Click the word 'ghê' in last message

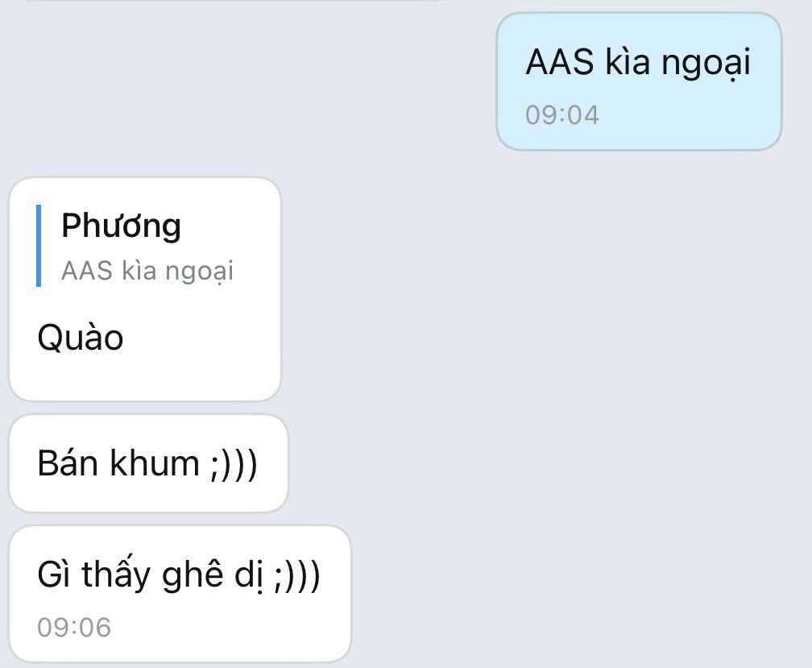(193, 575)
